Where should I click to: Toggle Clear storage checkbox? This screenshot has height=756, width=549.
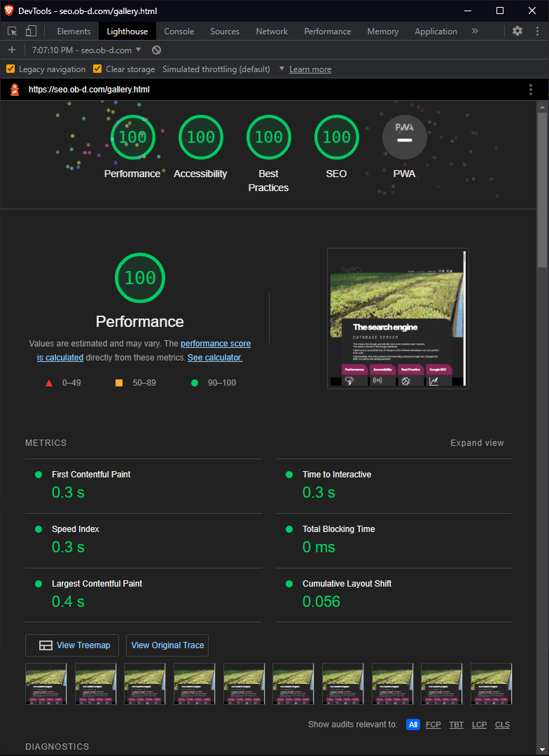click(x=97, y=69)
